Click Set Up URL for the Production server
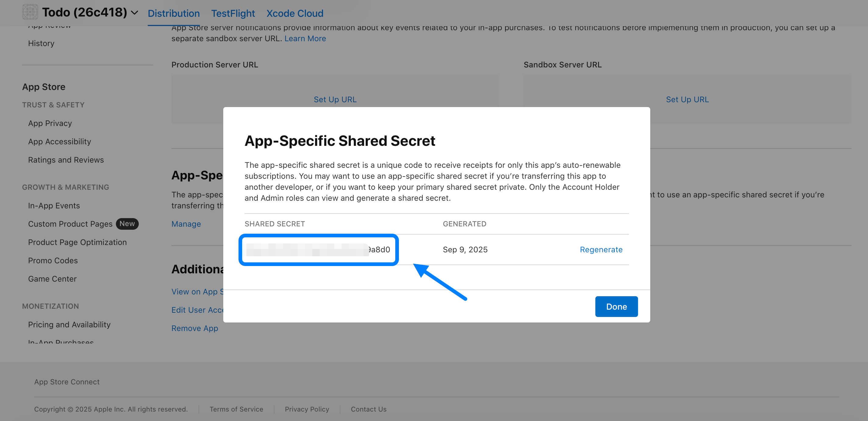This screenshot has height=421, width=868. [x=335, y=99]
